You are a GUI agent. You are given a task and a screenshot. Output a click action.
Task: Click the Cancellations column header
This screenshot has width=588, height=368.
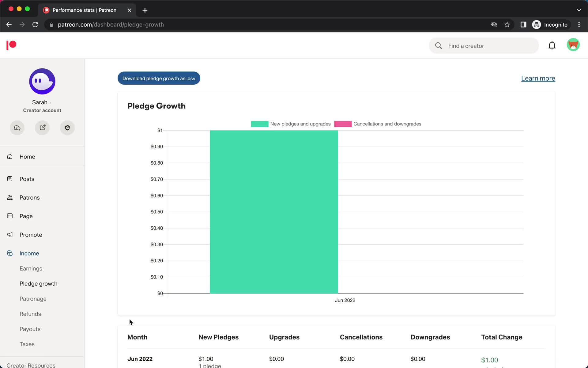point(361,337)
